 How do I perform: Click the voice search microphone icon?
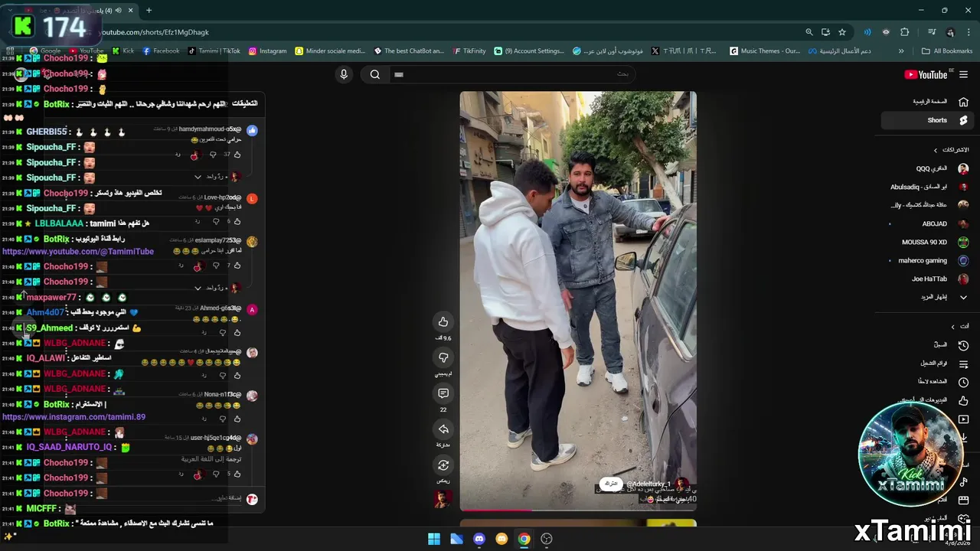344,74
